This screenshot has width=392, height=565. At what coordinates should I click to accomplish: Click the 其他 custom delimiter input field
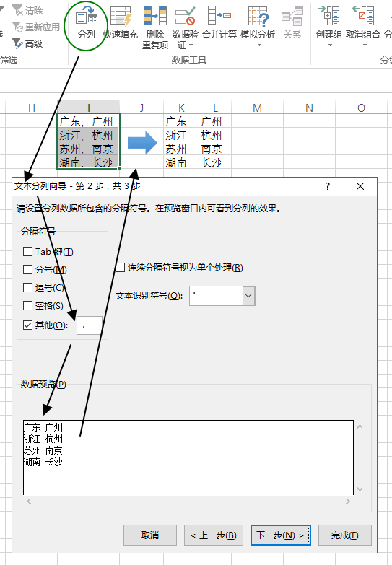click(89, 325)
